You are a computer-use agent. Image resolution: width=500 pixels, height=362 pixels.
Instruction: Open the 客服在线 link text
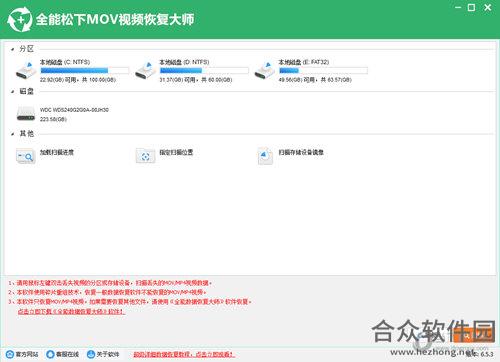pyautogui.click(x=68, y=354)
